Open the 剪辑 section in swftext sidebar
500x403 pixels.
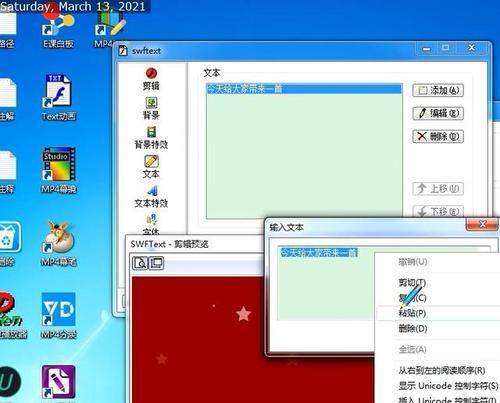(151, 79)
